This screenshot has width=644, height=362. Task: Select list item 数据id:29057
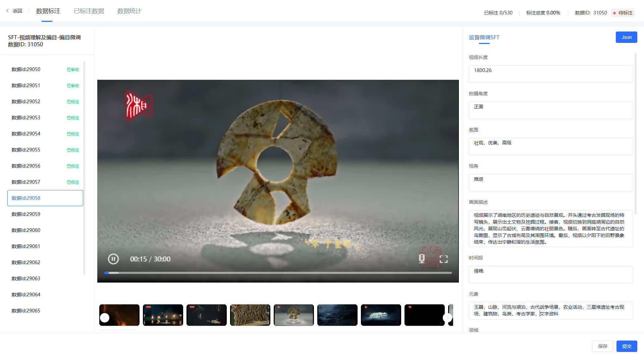point(45,182)
